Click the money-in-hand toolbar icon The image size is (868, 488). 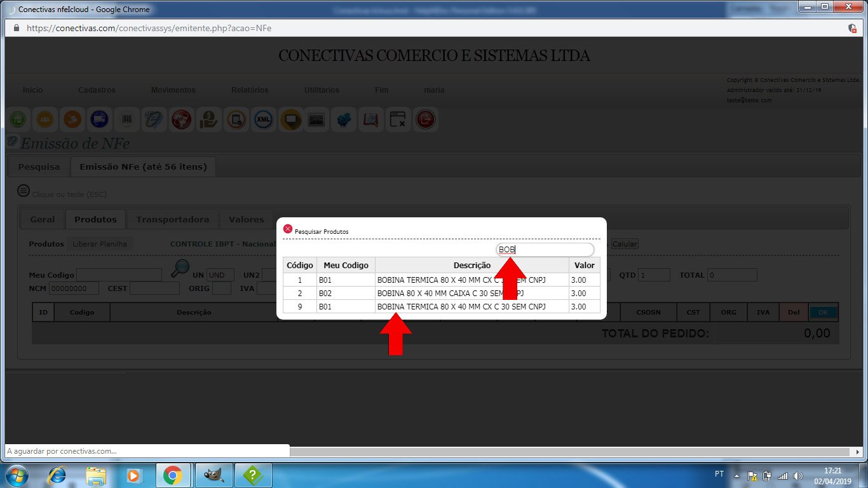coord(208,119)
